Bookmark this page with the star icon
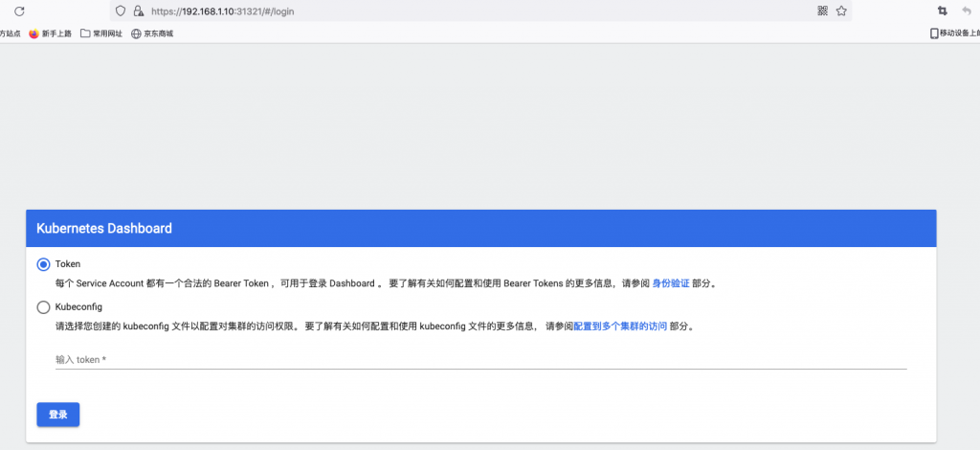980x450 pixels. coord(841,11)
